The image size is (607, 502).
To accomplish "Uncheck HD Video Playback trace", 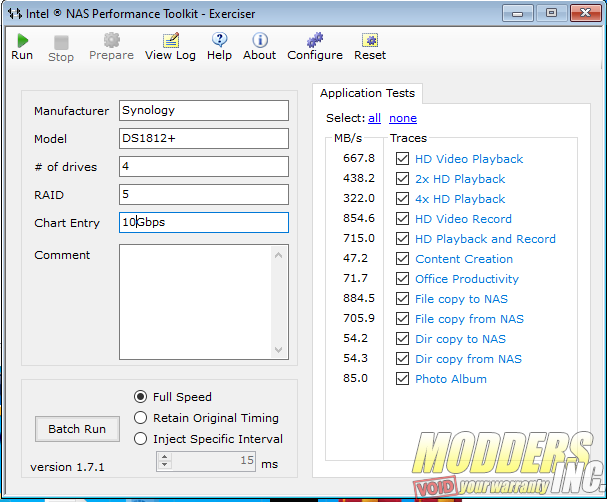I will click(402, 159).
